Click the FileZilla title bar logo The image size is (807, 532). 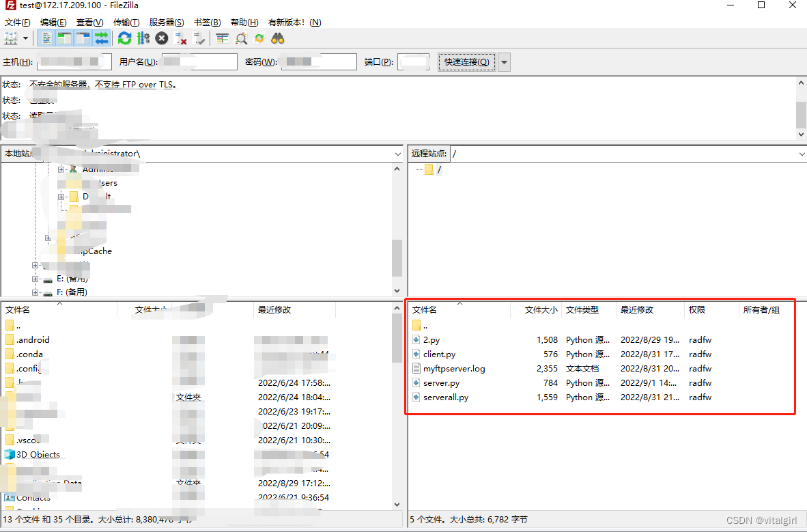(x=10, y=5)
